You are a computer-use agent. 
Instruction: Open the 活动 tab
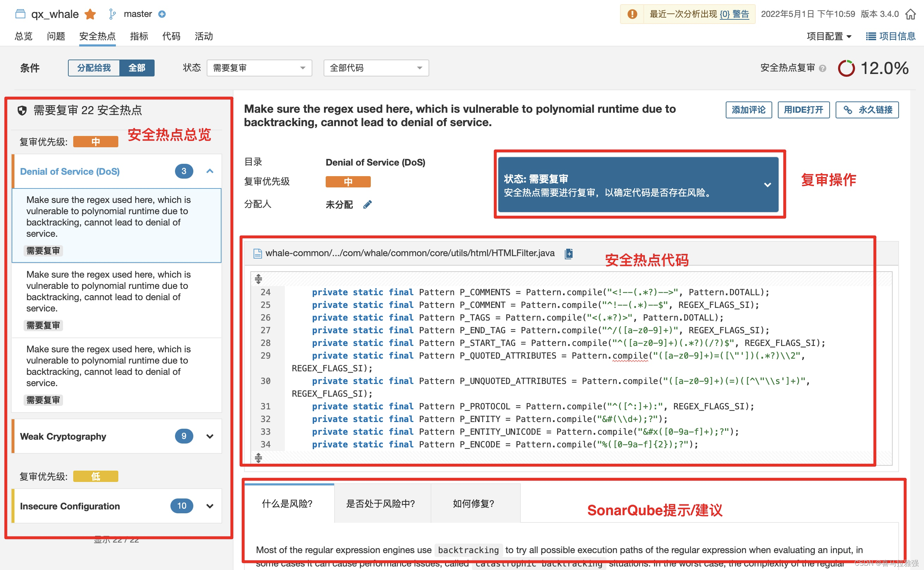tap(204, 36)
